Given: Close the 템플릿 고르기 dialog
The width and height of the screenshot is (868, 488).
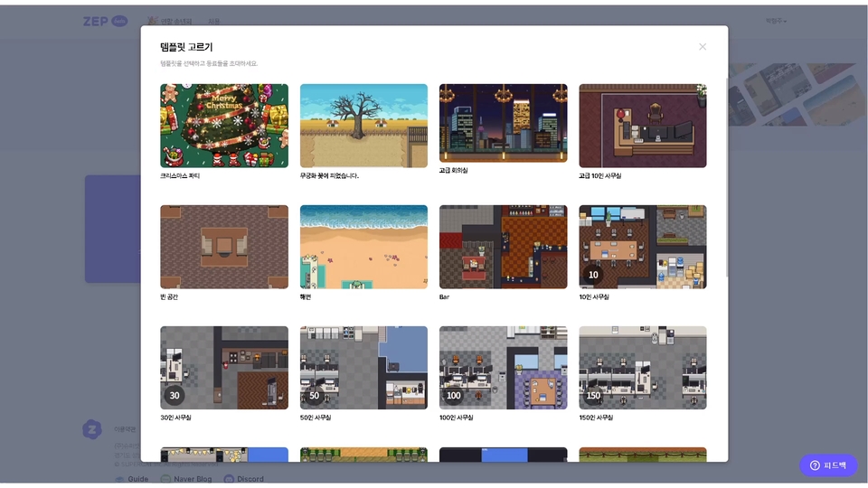Looking at the screenshot, I should click(x=702, y=47).
